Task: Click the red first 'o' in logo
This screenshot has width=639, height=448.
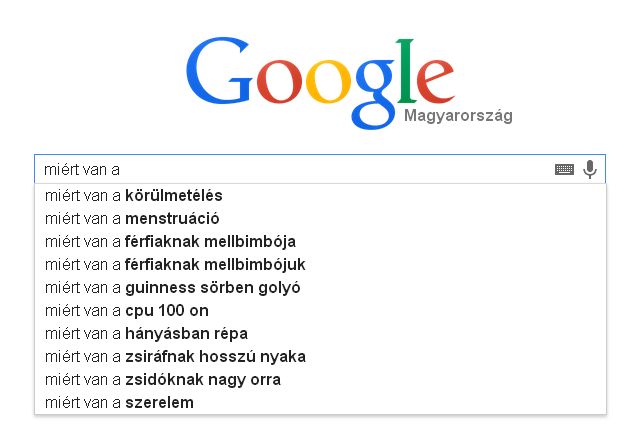Action: point(279,82)
